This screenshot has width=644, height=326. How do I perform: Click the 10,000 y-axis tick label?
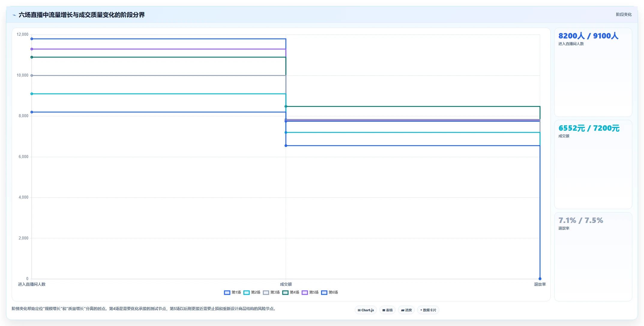pos(23,75)
